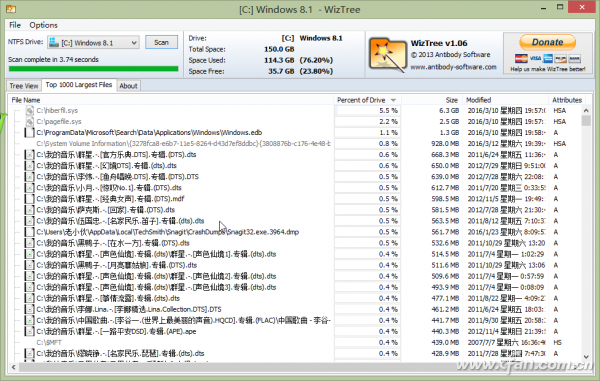This screenshot has width=600, height=381.
Task: Click icon of 441.7 MB HQCD file
Action: pos(29,321)
